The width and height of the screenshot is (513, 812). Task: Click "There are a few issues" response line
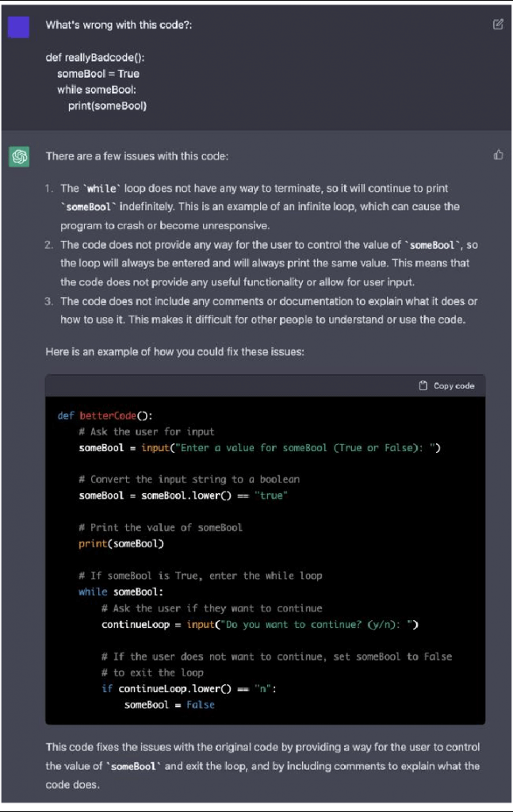pos(136,156)
